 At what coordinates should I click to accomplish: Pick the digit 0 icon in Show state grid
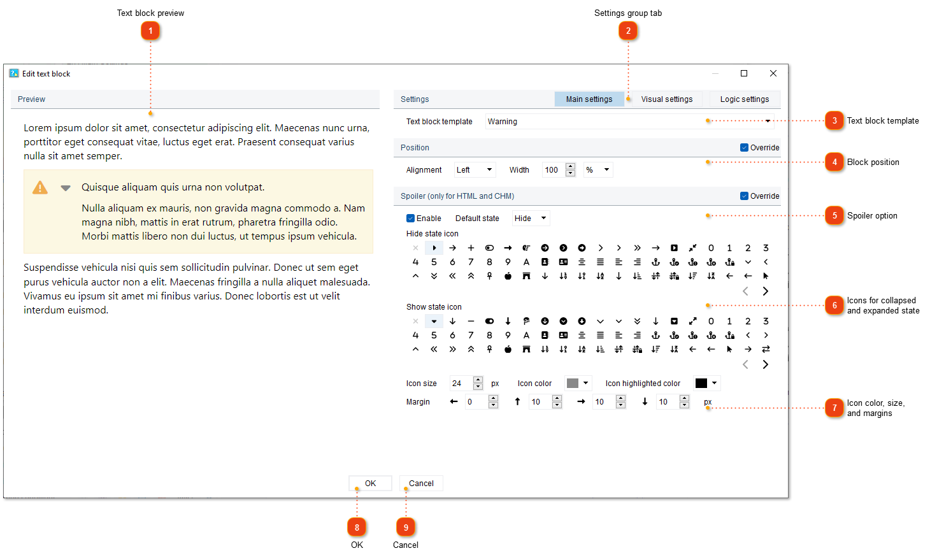point(711,320)
